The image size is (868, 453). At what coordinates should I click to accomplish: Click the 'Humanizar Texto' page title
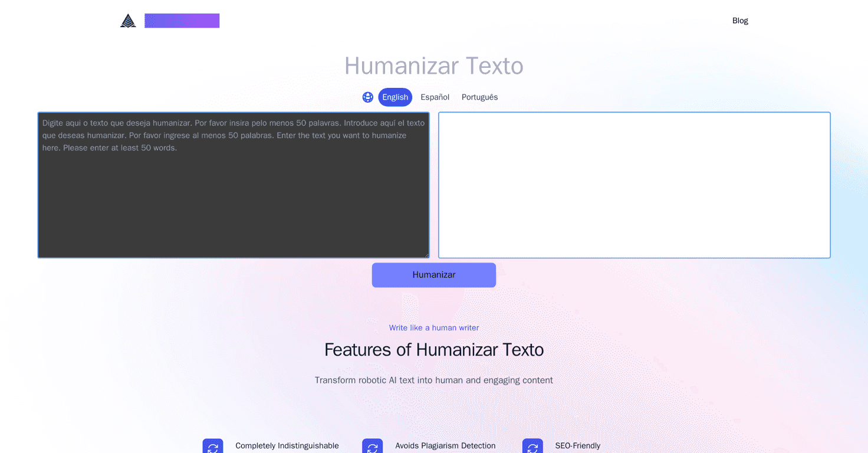[x=433, y=65]
